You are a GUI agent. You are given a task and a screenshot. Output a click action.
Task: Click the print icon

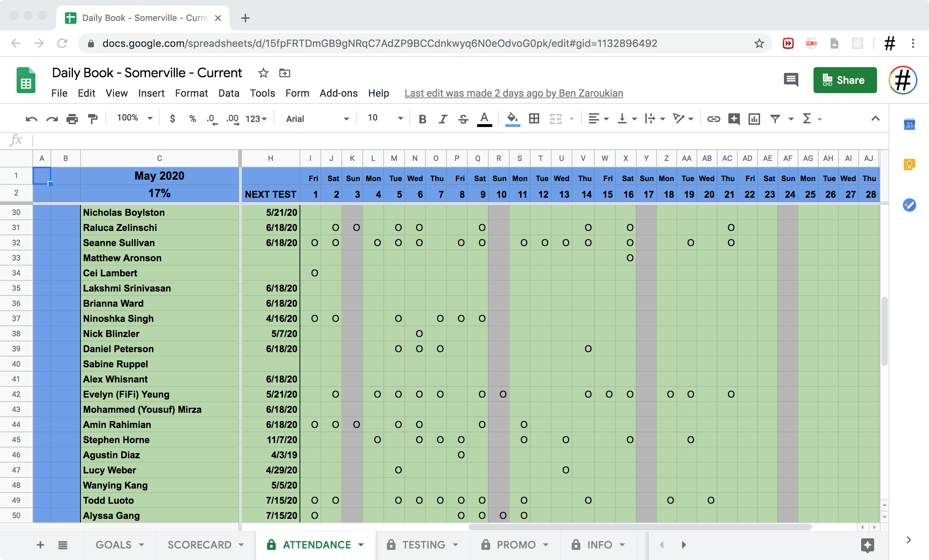point(72,119)
